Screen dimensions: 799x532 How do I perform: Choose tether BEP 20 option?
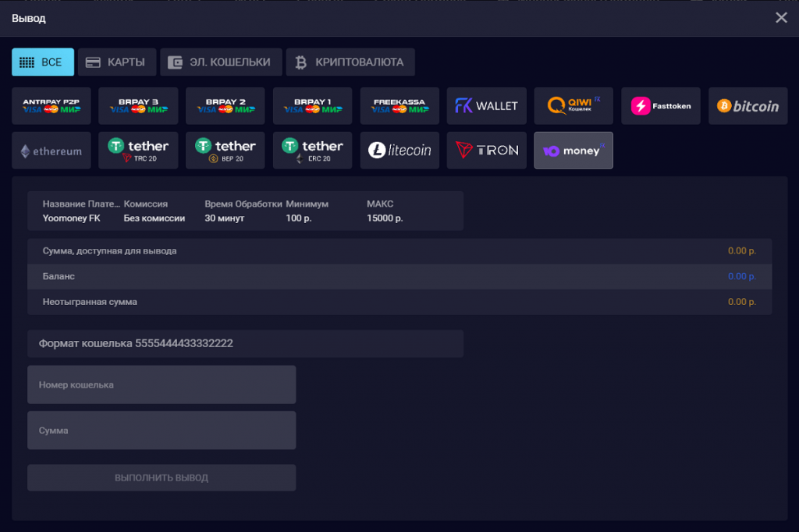tap(225, 151)
